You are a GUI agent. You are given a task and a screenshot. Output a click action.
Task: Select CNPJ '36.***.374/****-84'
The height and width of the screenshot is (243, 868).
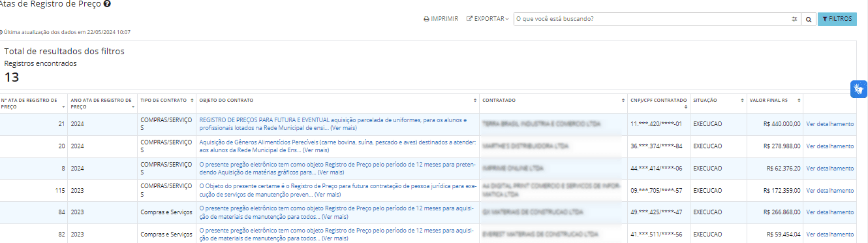pos(656,146)
